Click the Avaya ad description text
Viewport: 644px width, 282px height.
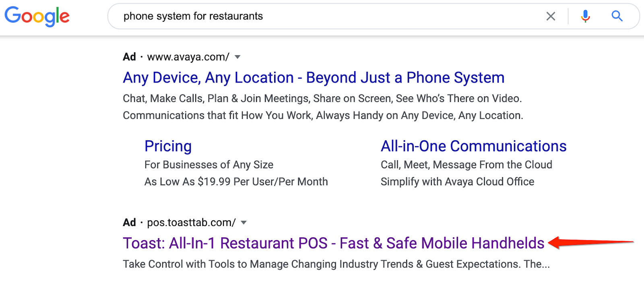322,107
